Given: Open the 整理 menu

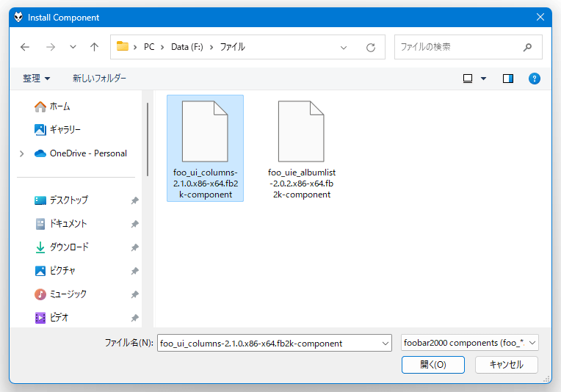Looking at the screenshot, I should tap(36, 79).
